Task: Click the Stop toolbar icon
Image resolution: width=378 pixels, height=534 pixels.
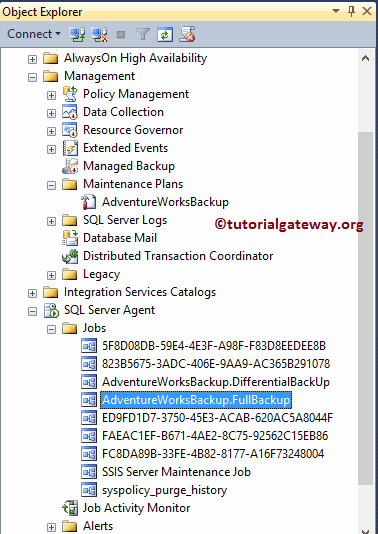Action: [121, 34]
